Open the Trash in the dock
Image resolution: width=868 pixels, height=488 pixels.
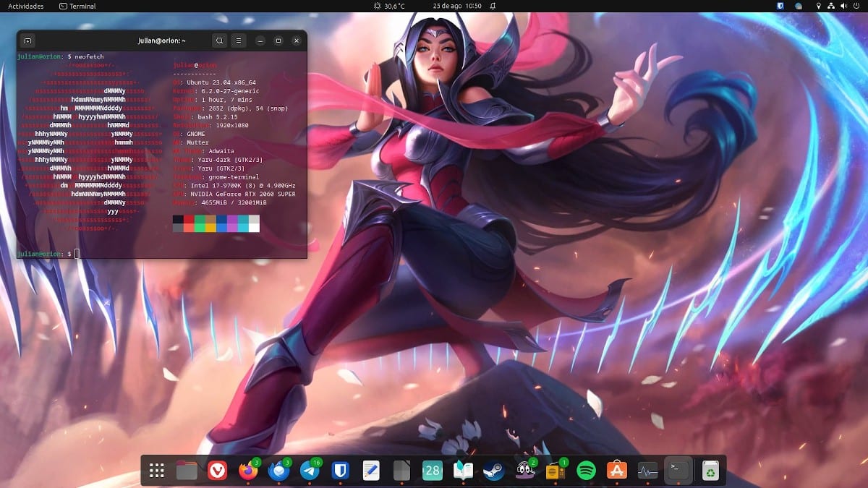click(x=711, y=471)
